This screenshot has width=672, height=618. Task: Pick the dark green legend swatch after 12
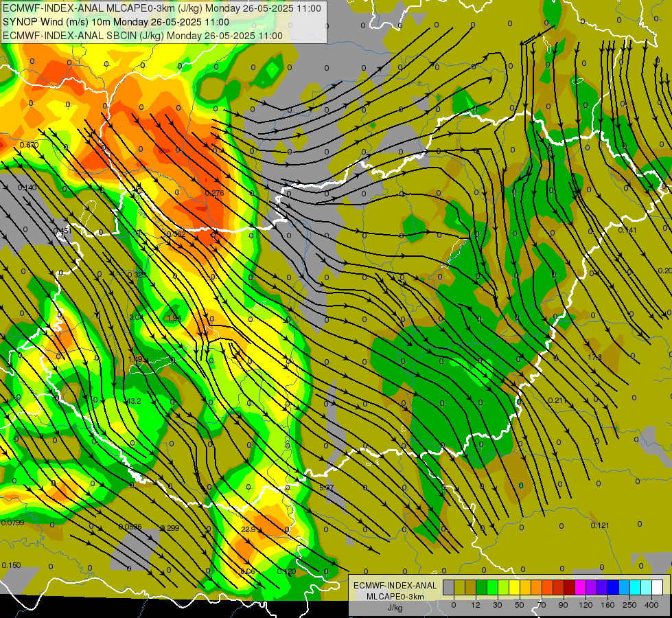[x=482, y=587]
